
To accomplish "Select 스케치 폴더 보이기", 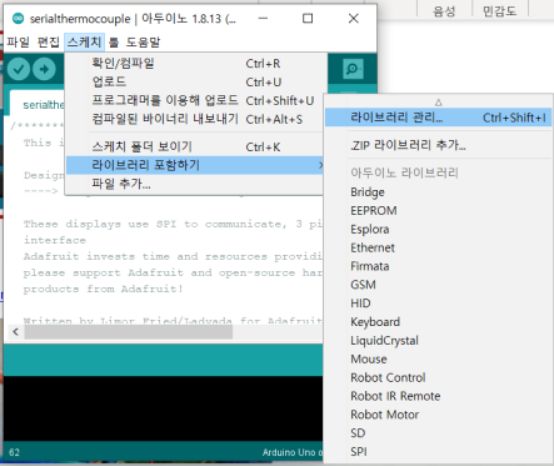I will click(x=194, y=147).
